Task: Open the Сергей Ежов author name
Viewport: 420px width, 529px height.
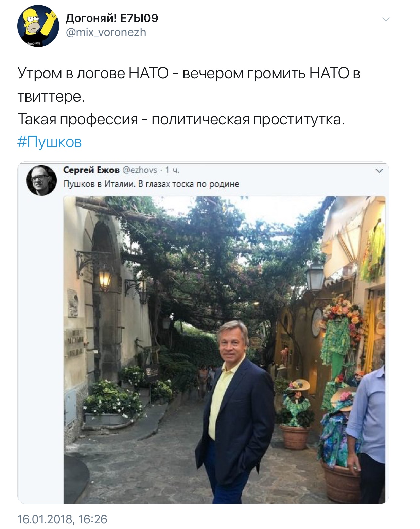Action: (x=91, y=170)
